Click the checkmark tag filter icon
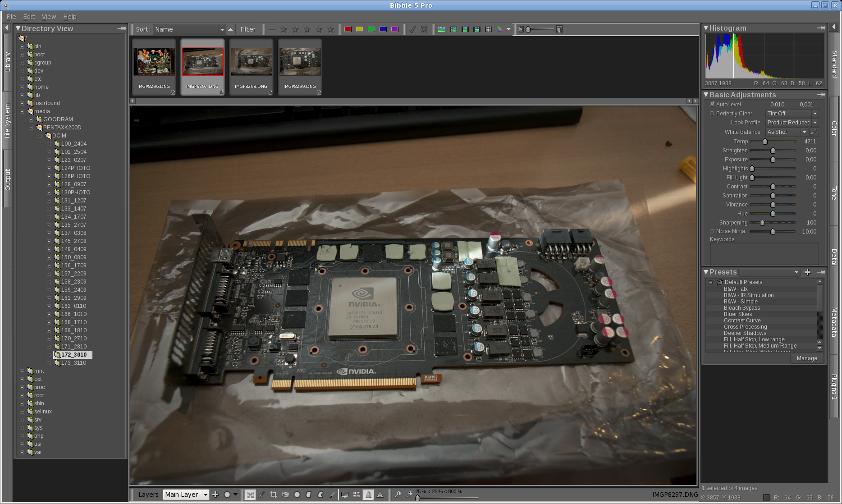This screenshot has width=842, height=504. pos(412,29)
